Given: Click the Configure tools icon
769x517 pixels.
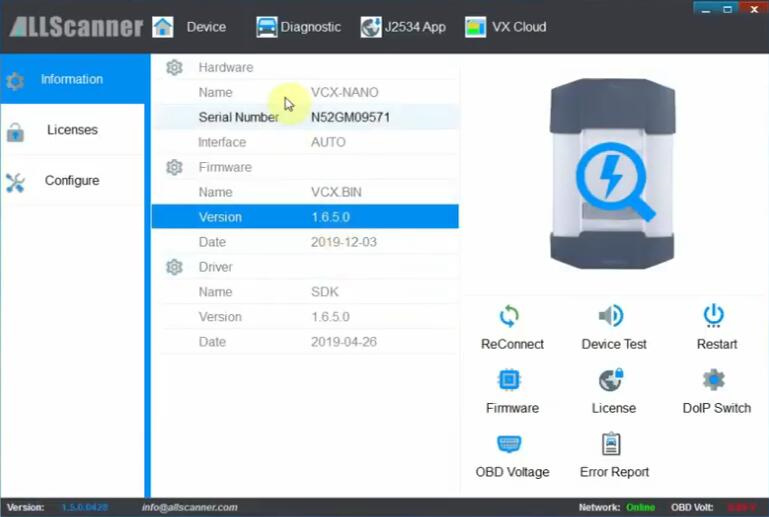Looking at the screenshot, I should pos(15,183).
